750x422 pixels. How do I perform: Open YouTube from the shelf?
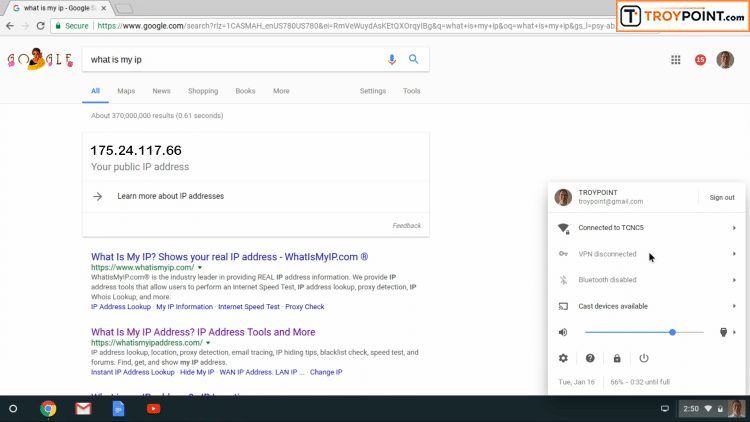[154, 409]
